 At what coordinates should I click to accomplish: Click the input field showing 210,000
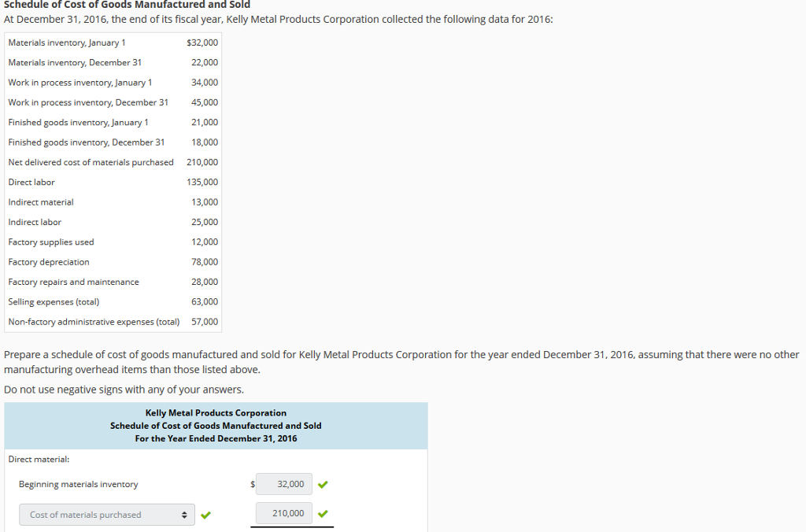click(x=283, y=513)
